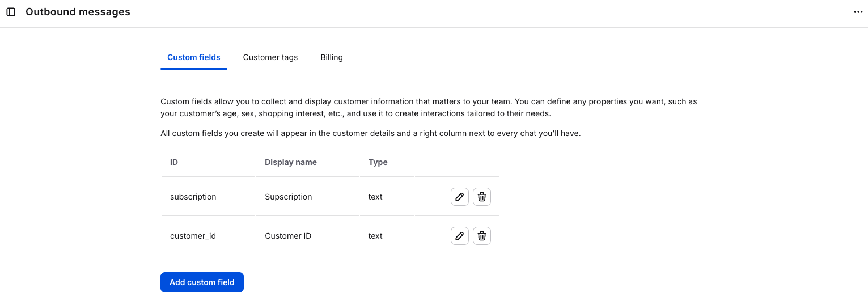Click the Outbound messages page title

(78, 12)
